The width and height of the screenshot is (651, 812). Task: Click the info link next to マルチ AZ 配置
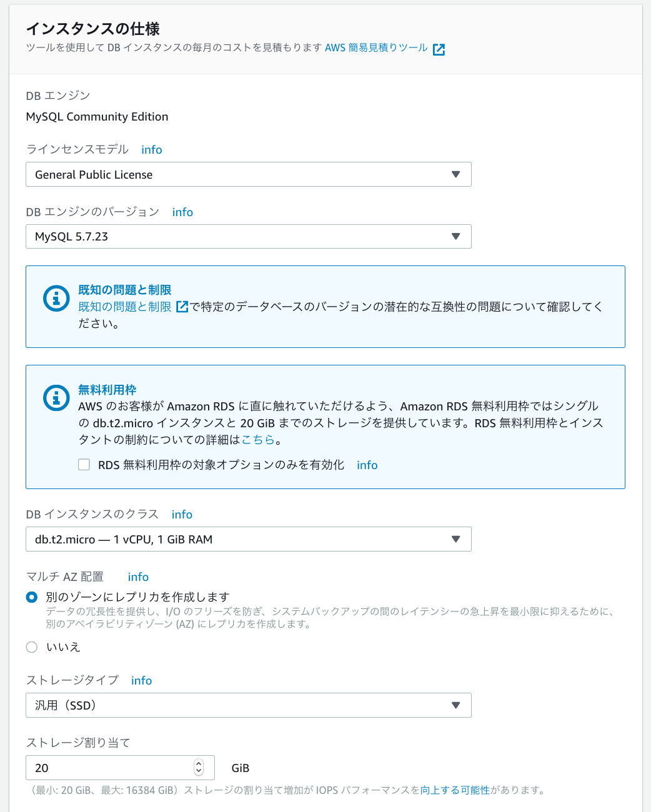coord(138,577)
